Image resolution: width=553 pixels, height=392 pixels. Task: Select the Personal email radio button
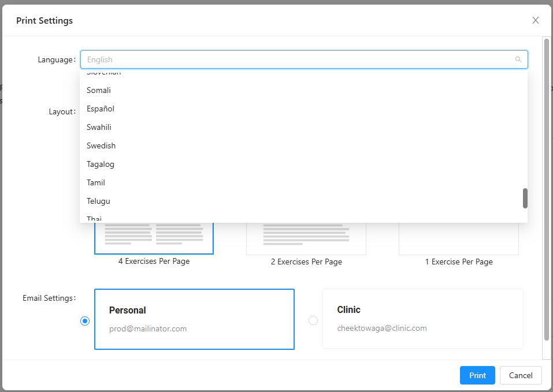85,321
